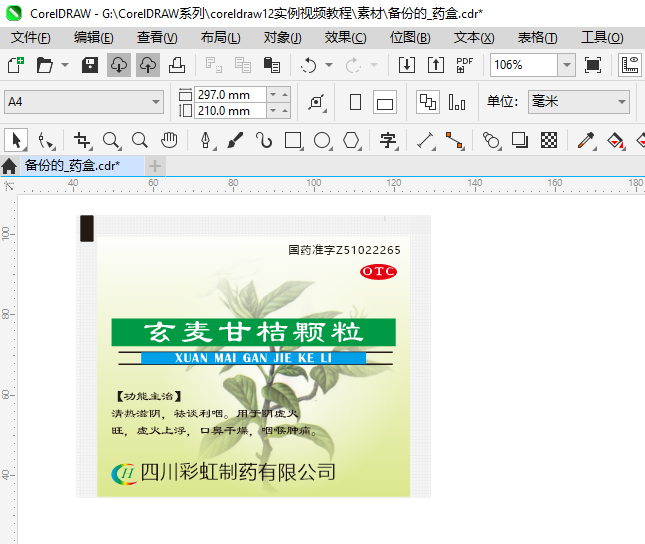Open the 效果(C) menu
This screenshot has height=544, width=645.
(x=346, y=38)
